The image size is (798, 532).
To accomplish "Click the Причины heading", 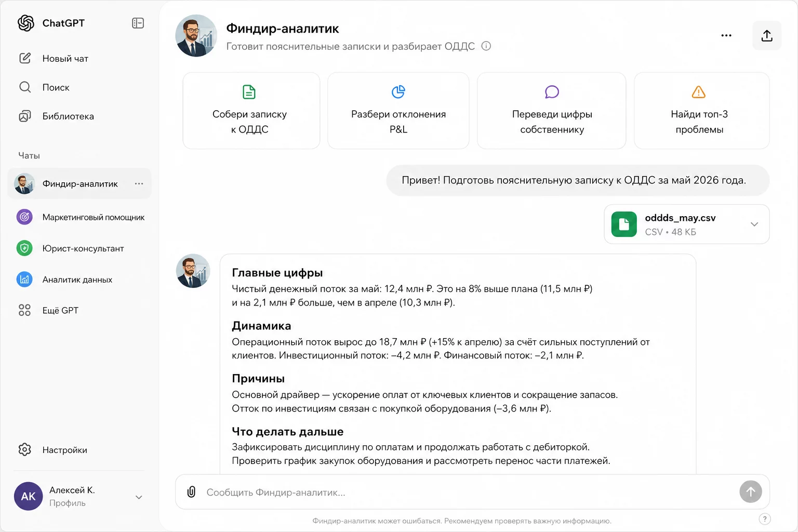I will click(x=258, y=379).
